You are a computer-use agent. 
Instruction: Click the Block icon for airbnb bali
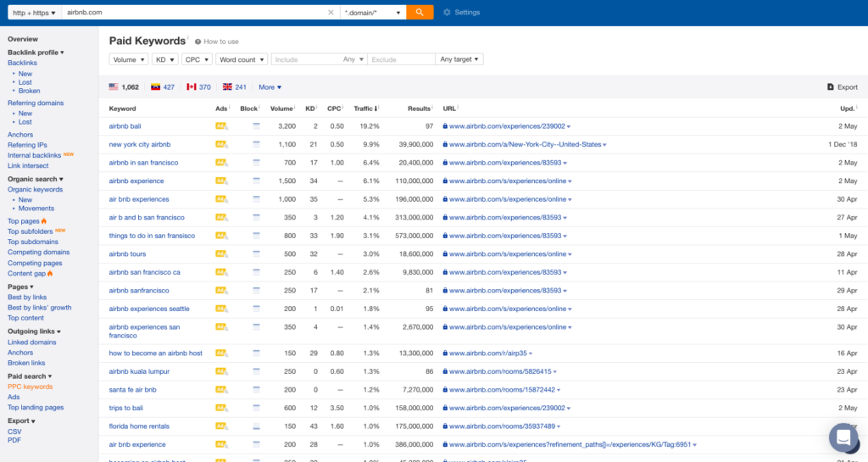tap(256, 126)
